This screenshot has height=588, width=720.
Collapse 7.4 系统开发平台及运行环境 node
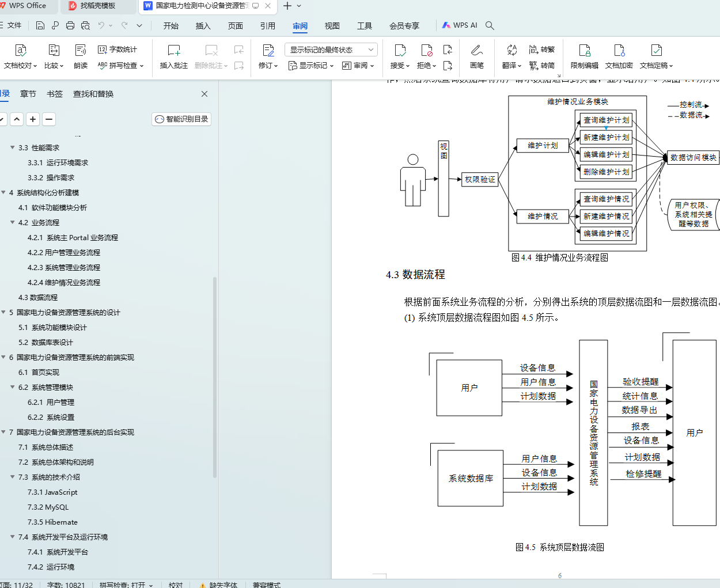tap(12, 537)
